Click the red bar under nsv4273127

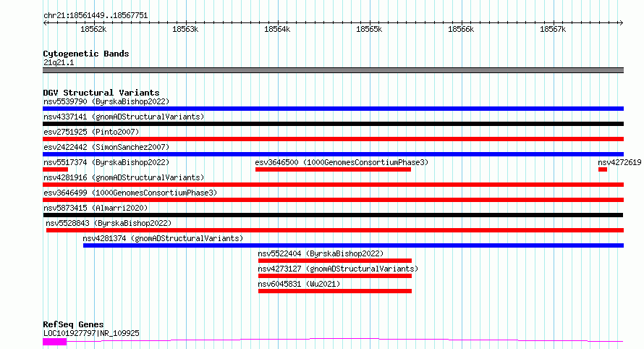(335, 277)
